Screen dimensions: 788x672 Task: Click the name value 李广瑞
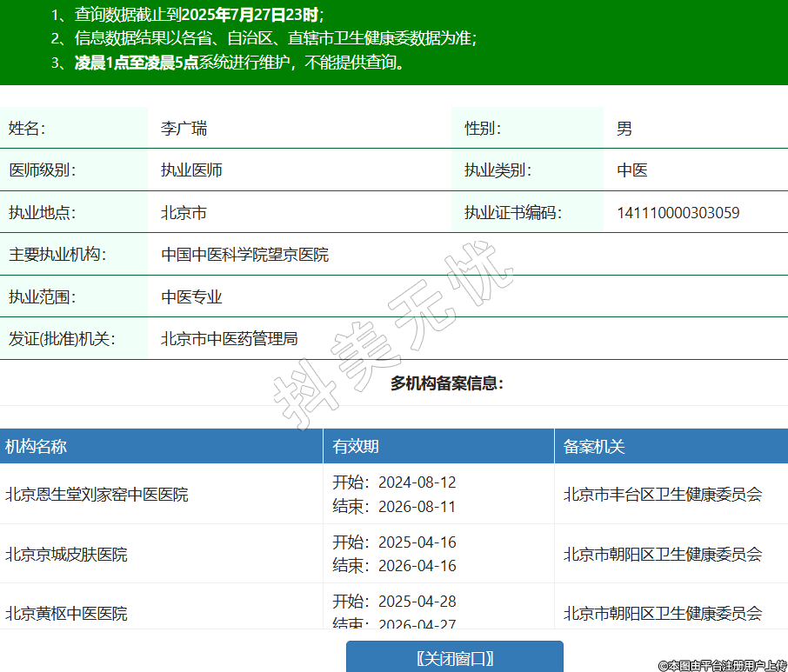coord(184,129)
